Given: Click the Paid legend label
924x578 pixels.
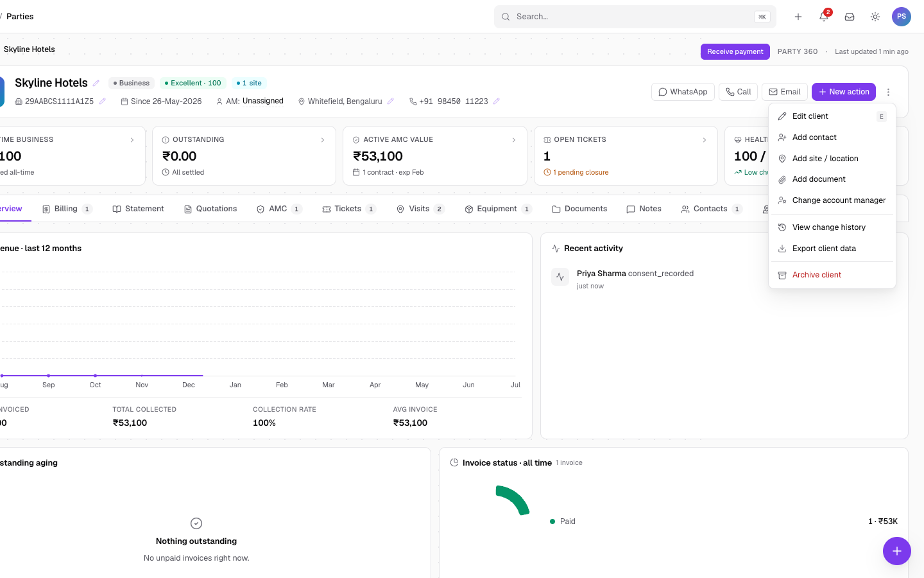Looking at the screenshot, I should point(568,521).
